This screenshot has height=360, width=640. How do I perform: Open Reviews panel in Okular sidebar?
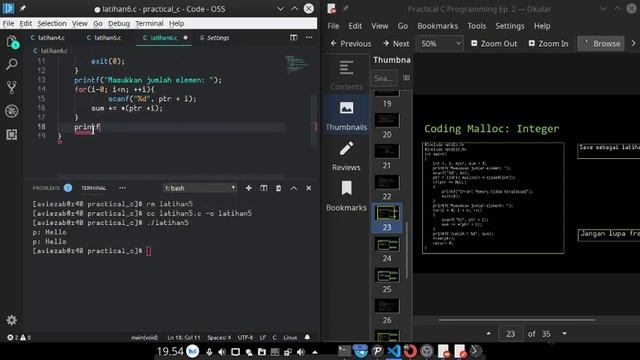click(x=346, y=156)
